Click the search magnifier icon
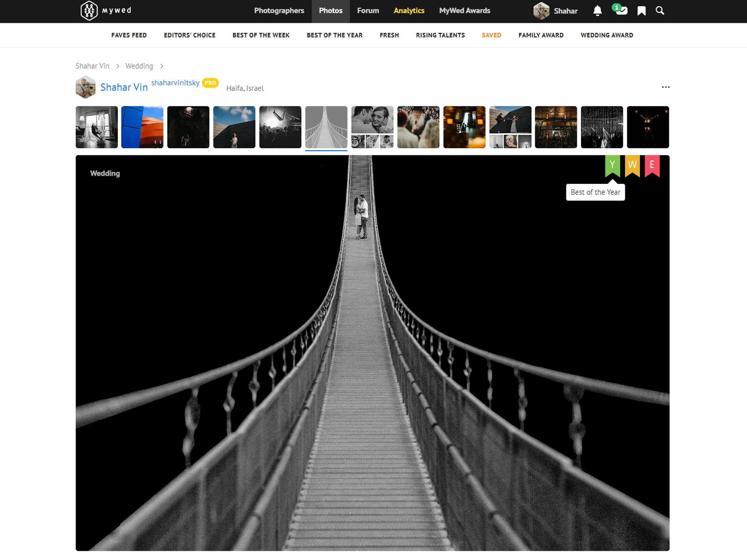 [660, 11]
